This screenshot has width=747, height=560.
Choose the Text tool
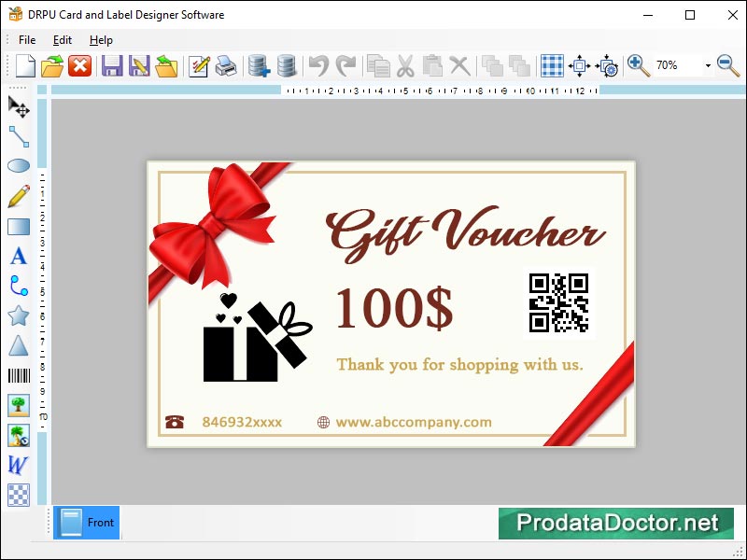pos(19,256)
